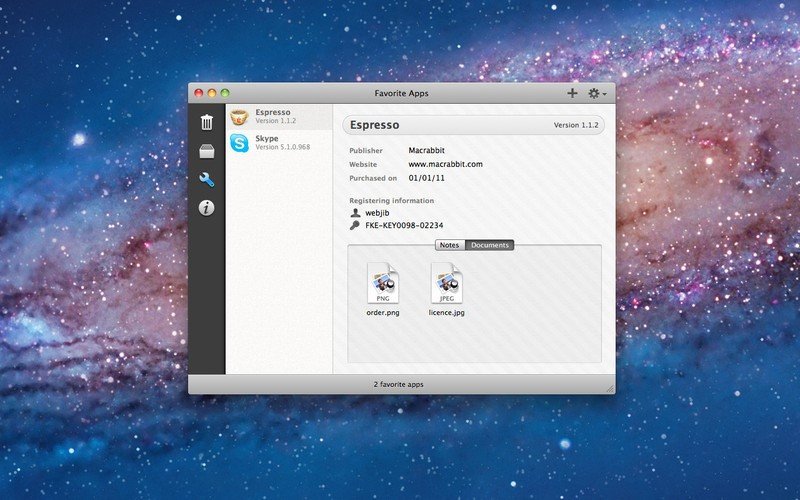This screenshot has height=500, width=800.
Task: Click Version 5.1.0.968 under Skype
Action: click(283, 147)
